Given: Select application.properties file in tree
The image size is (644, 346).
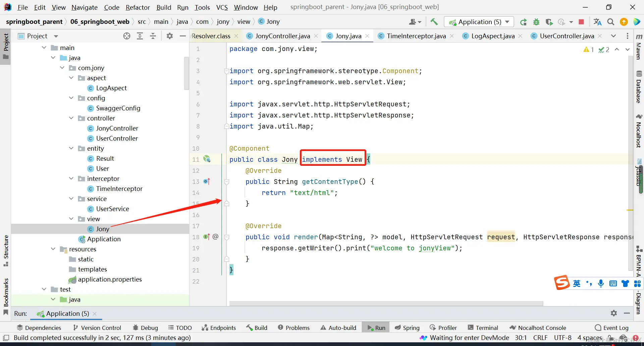Looking at the screenshot, I should pos(110,279).
